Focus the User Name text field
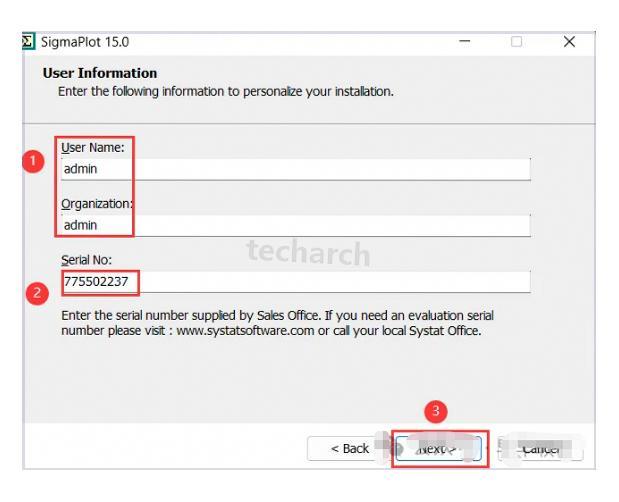This screenshot has width=619, height=502. tap(295, 169)
